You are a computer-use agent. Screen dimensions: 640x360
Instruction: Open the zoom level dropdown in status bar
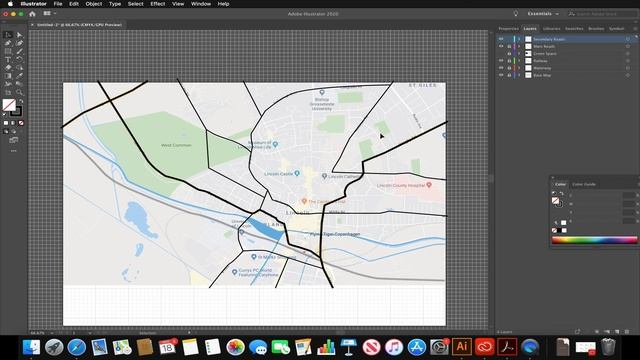pyautogui.click(x=52, y=333)
